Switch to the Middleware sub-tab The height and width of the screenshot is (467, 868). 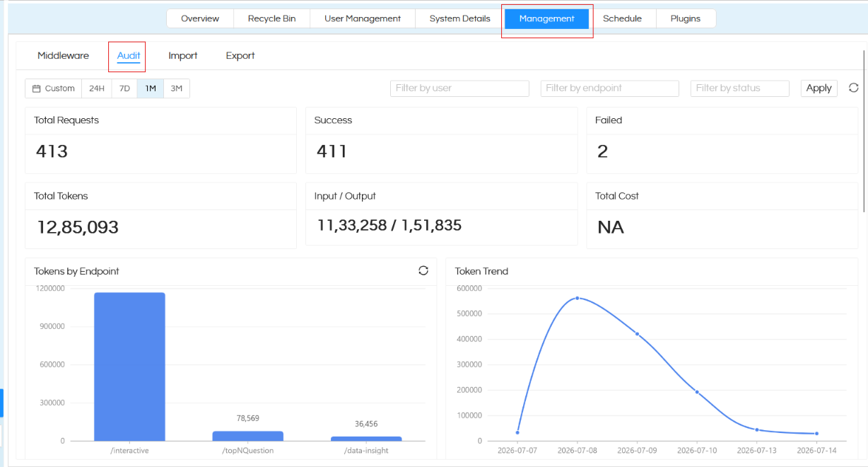tap(64, 56)
